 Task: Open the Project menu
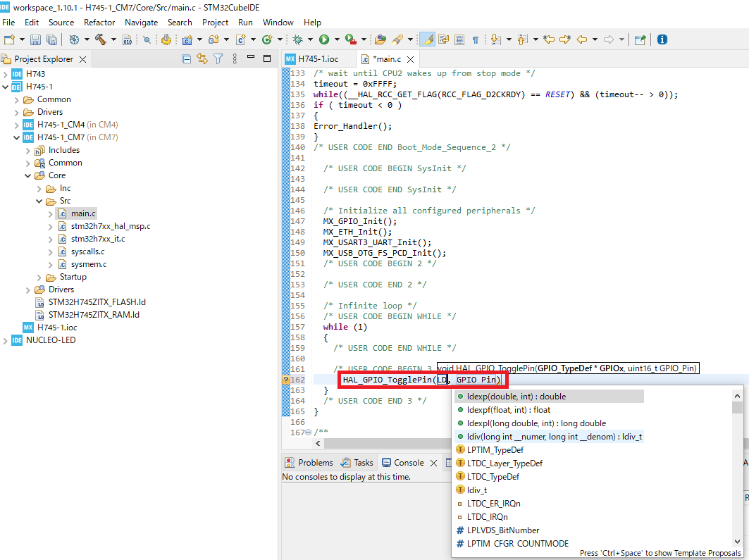215,23
